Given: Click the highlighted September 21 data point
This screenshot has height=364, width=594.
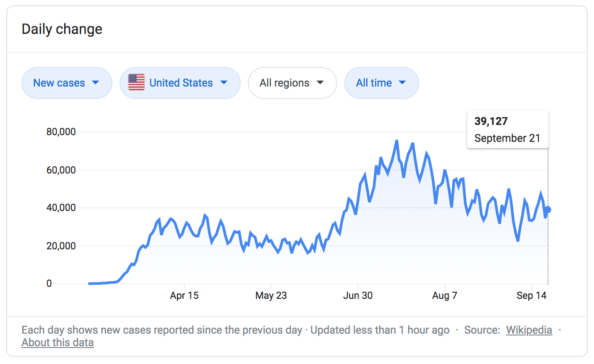Looking at the screenshot, I should [548, 210].
